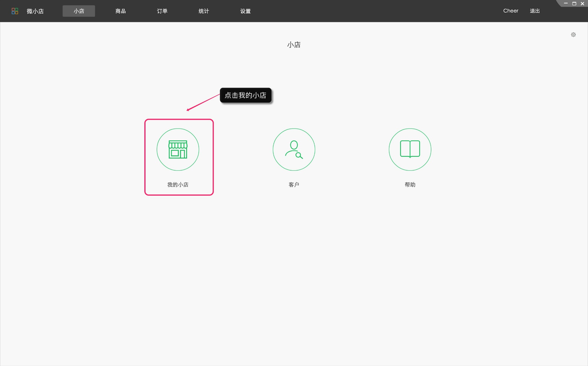Click the settings gear near top right corner
The width and height of the screenshot is (588, 366).
(573, 34)
